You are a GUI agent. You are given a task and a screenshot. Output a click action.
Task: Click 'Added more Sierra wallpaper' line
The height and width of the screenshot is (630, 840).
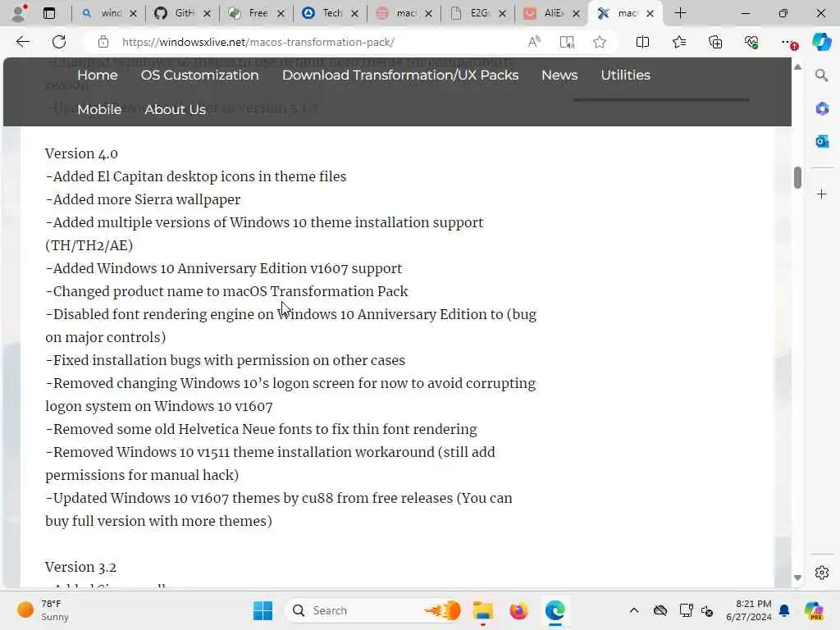[143, 199]
